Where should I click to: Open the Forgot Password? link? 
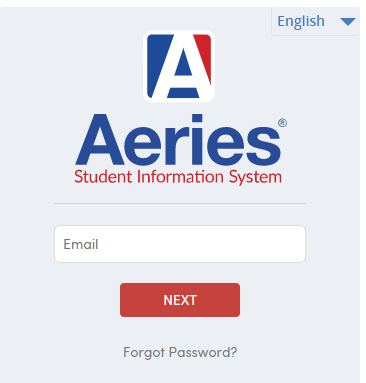coord(180,353)
